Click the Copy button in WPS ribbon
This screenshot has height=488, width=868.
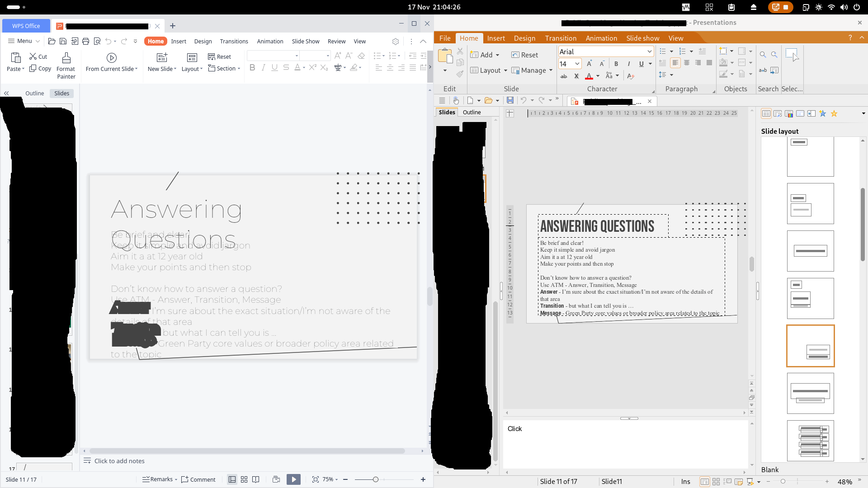40,69
